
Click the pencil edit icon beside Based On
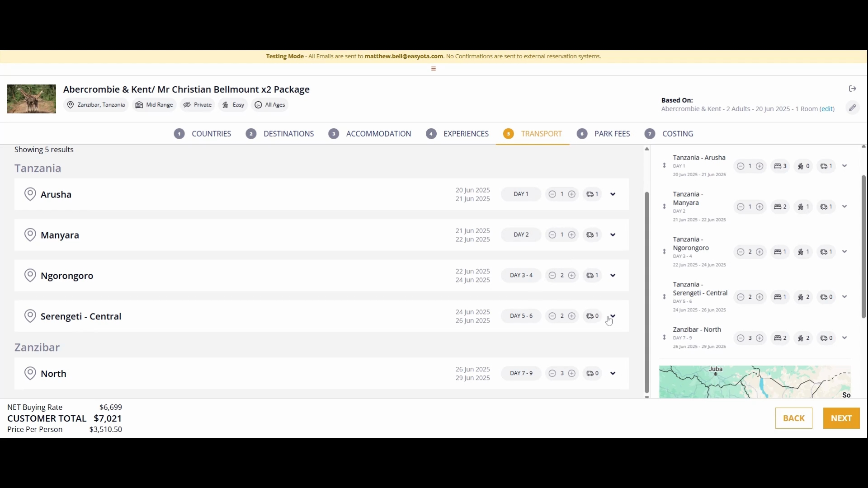click(x=853, y=108)
